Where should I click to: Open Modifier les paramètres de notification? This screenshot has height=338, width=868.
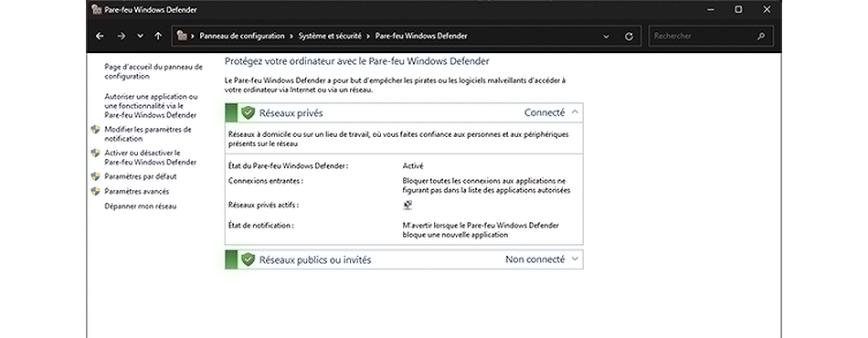148,134
